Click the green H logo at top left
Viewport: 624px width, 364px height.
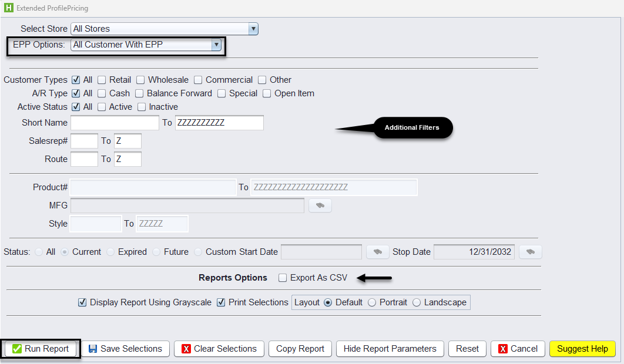tap(8, 8)
